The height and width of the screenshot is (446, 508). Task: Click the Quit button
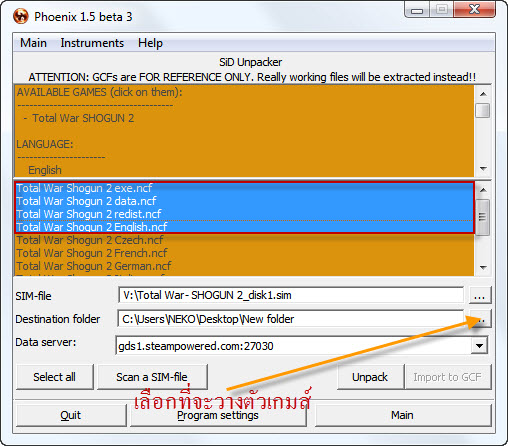coord(71,415)
